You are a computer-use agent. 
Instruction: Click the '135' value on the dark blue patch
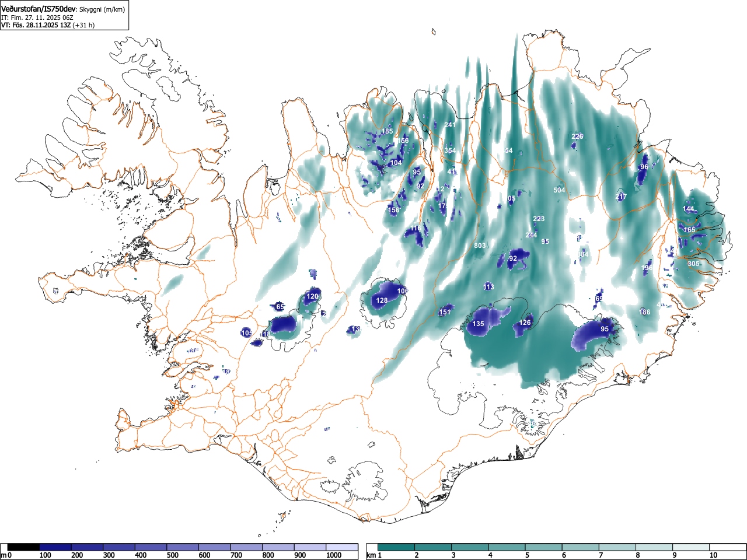(x=478, y=324)
